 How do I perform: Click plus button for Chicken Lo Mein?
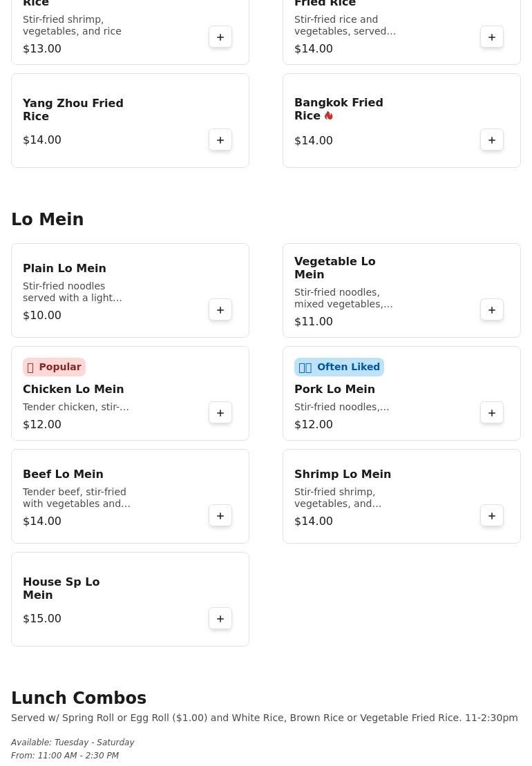point(220,413)
